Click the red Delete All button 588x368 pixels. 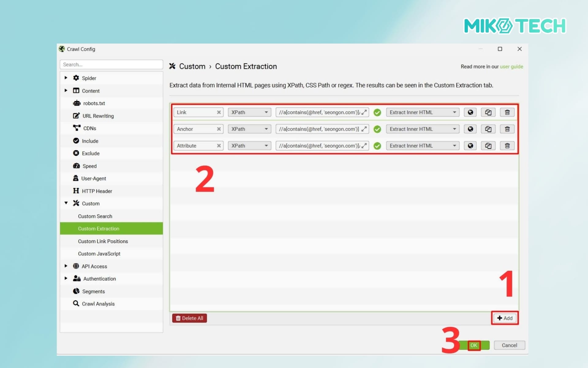(189, 318)
